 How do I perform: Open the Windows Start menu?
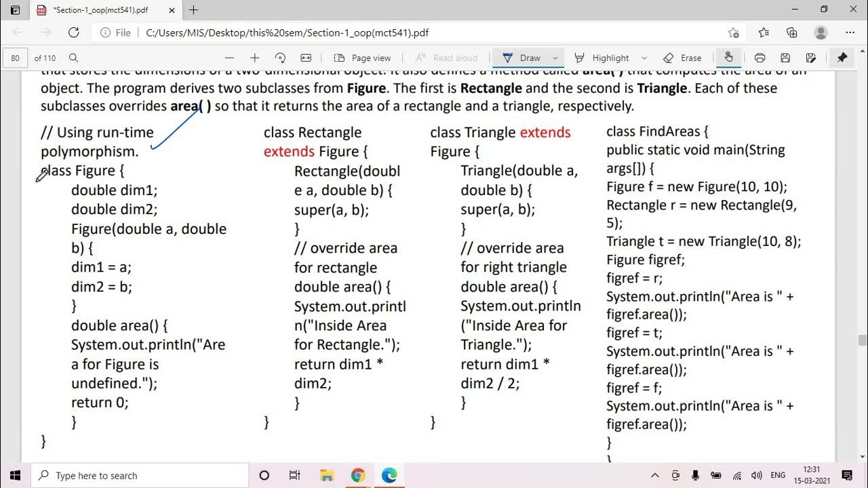[16, 475]
